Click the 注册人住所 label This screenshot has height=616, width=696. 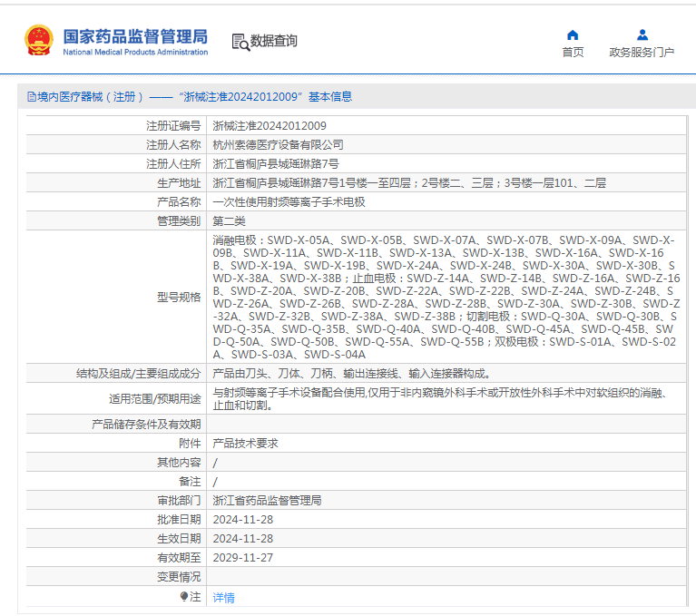pos(173,164)
